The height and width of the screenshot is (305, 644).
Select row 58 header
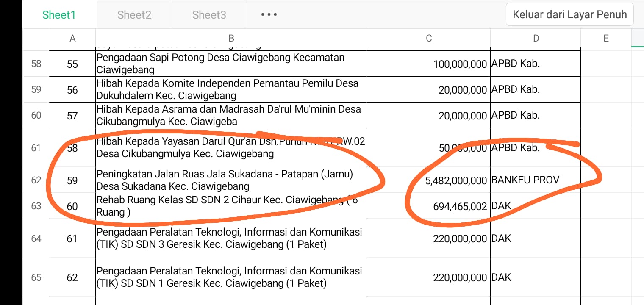tap(36, 64)
